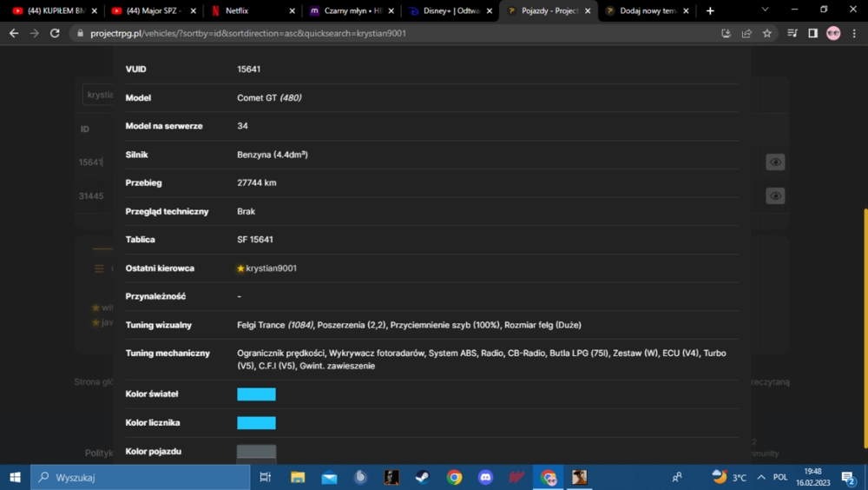The width and height of the screenshot is (868, 490).
Task: Select the mileage 27744 km
Action: tap(256, 183)
